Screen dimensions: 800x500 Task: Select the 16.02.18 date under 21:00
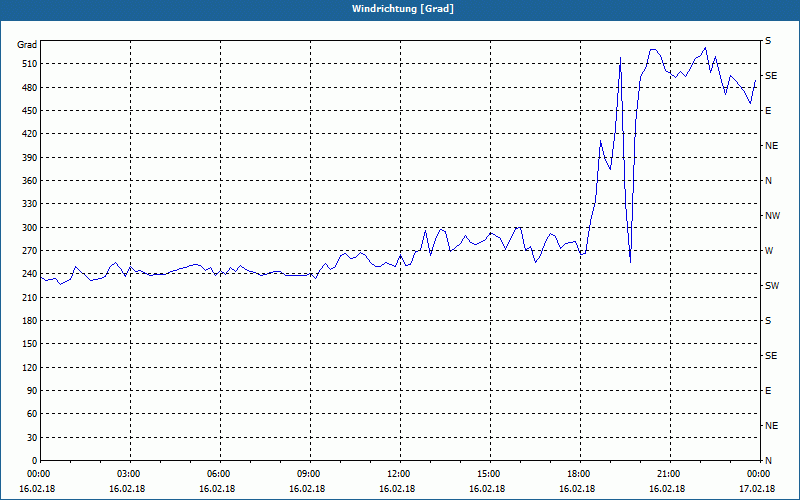[x=667, y=489]
